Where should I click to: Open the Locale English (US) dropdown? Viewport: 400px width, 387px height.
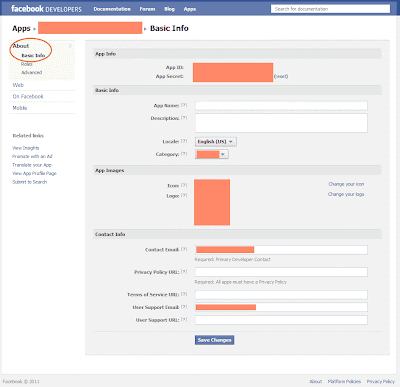216,142
